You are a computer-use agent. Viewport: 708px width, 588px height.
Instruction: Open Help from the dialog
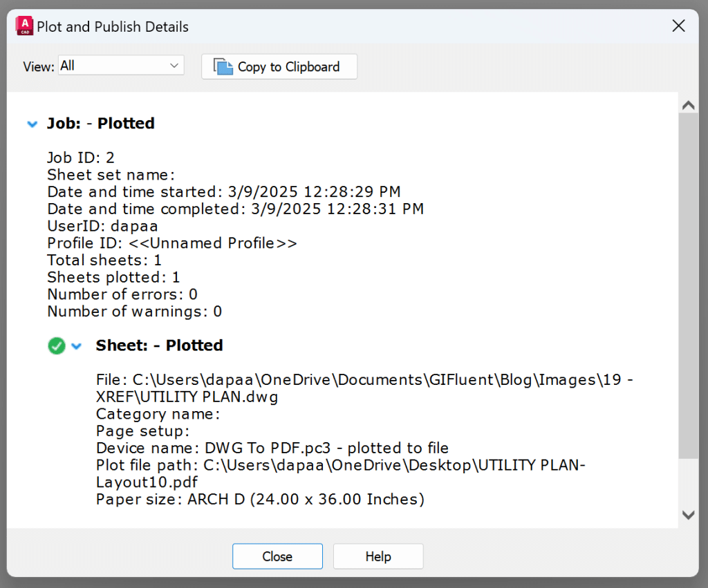[x=378, y=556]
